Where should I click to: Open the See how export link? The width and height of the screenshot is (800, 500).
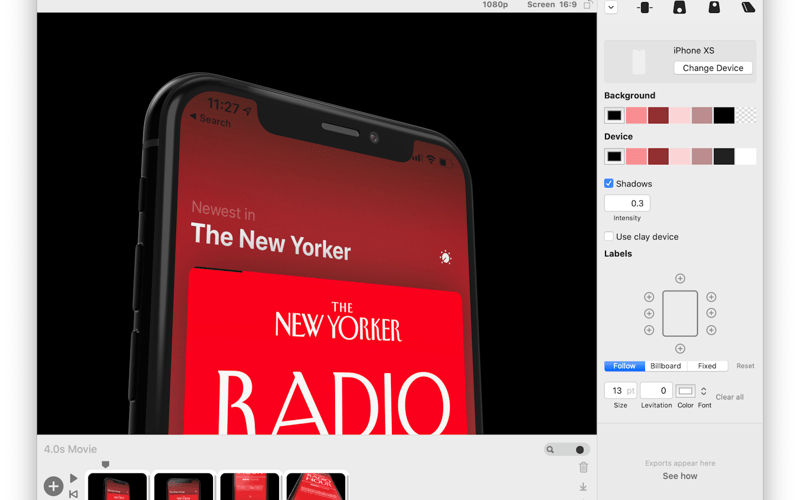coord(680,476)
